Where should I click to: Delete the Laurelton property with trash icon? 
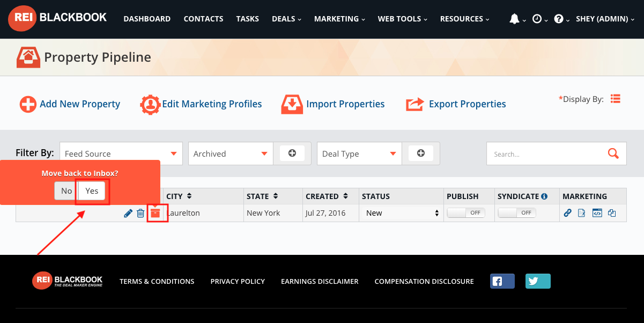tap(140, 213)
